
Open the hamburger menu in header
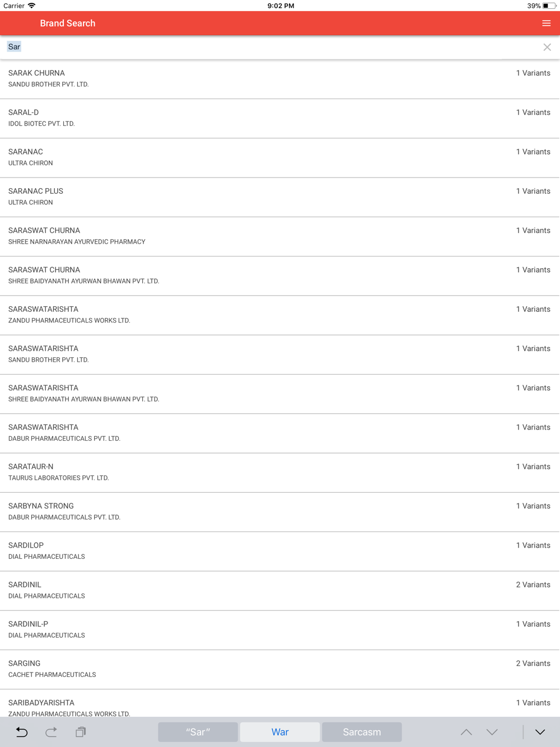546,24
